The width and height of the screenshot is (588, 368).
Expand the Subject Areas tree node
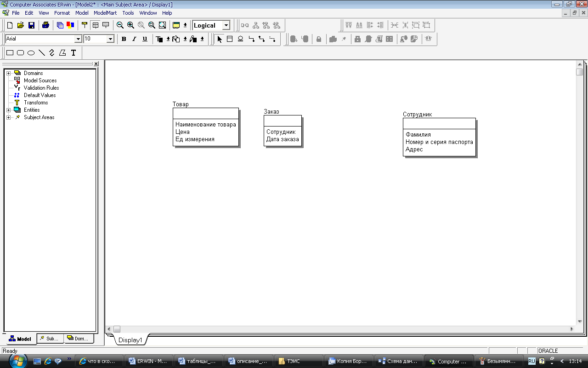tap(8, 117)
